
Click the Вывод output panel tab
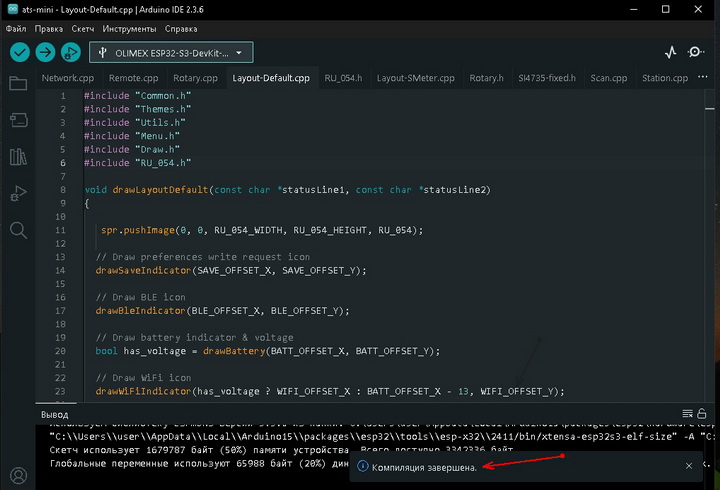click(x=55, y=415)
